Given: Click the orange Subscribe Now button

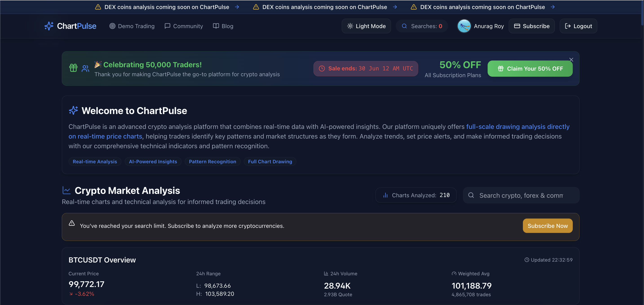Looking at the screenshot, I should pos(548,226).
